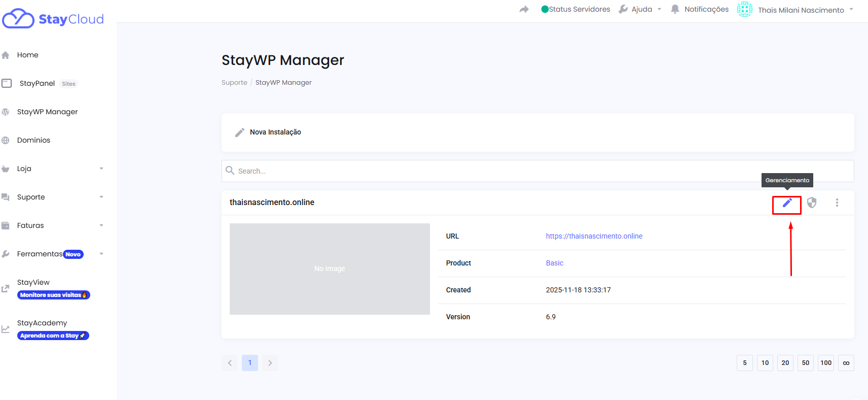Open StayAcademy in sidebar
This screenshot has height=400, width=868.
[x=42, y=323]
